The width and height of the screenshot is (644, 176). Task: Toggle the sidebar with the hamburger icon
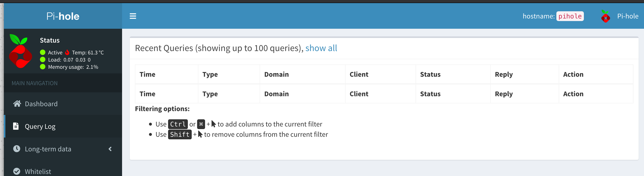133,16
